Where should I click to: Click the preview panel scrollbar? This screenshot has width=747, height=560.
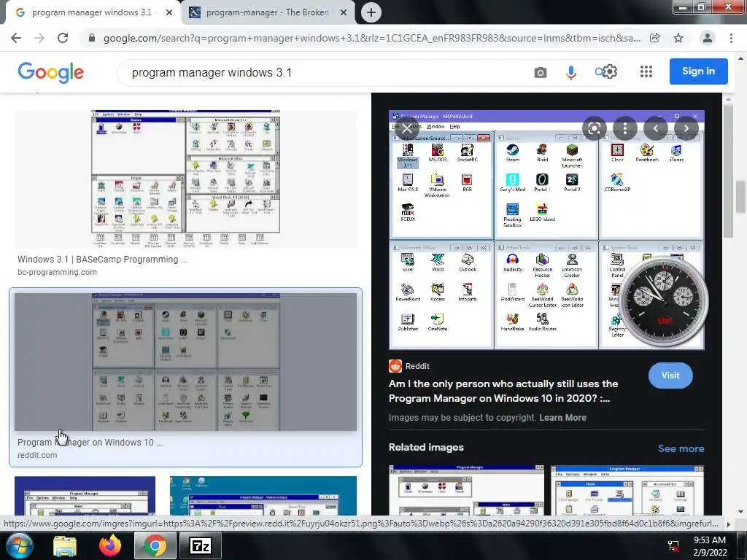(x=728, y=171)
